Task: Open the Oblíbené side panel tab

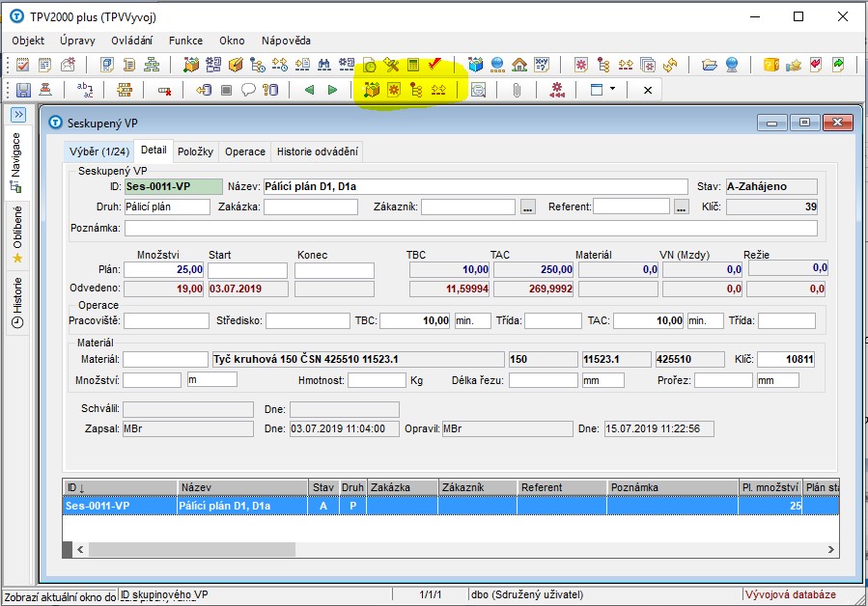Action: [x=17, y=234]
